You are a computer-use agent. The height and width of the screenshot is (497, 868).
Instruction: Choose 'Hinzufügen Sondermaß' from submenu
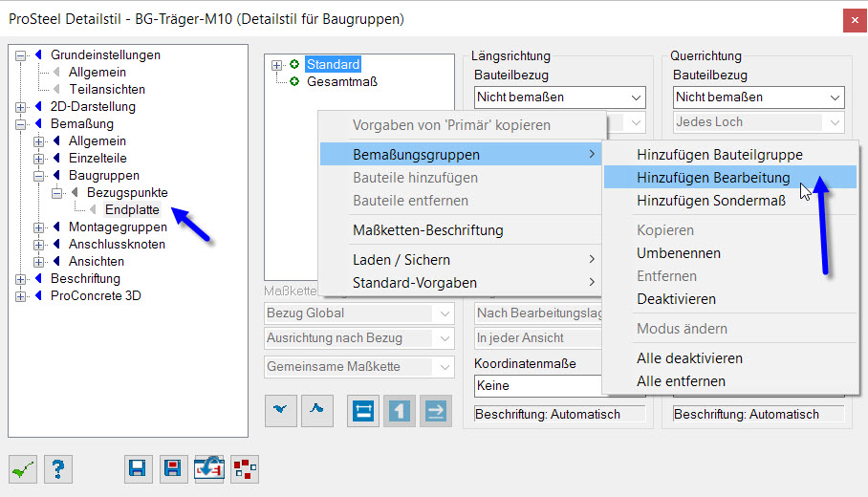point(730,201)
